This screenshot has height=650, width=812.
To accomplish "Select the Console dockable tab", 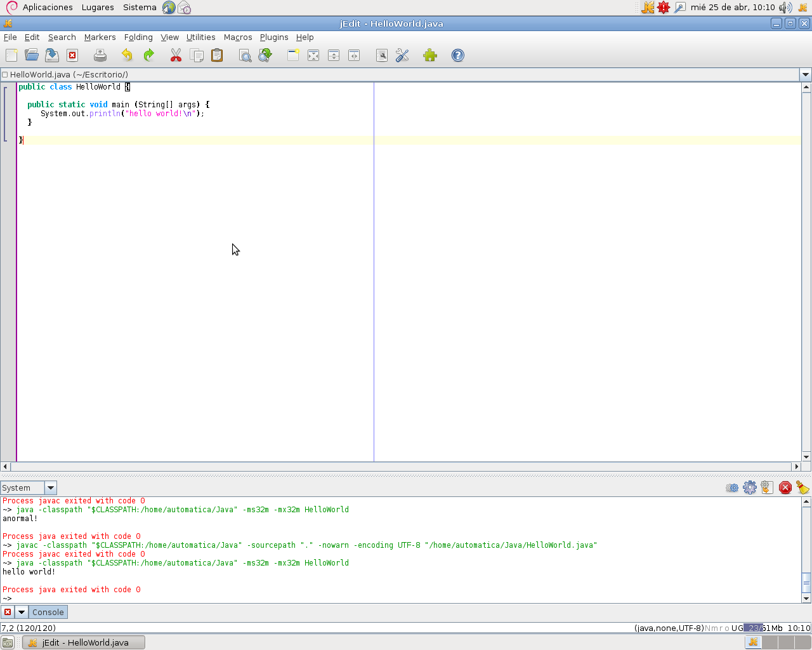I will click(x=48, y=612).
